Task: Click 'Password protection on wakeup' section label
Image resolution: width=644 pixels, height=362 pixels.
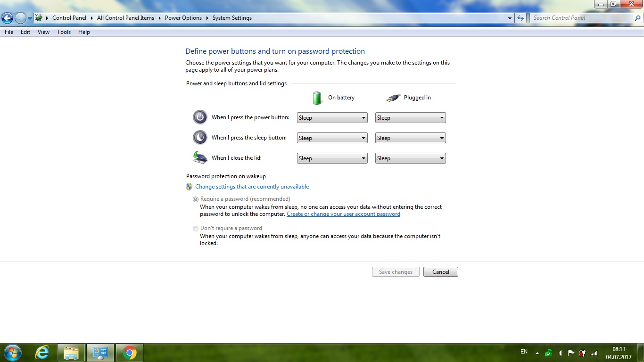Action: [226, 176]
